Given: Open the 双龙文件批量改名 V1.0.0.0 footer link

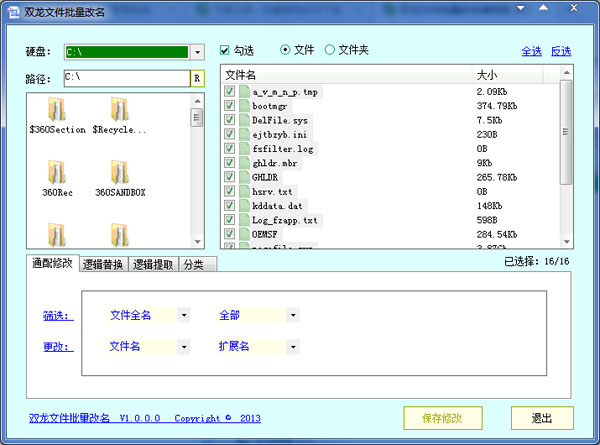Looking at the screenshot, I should pos(145,418).
